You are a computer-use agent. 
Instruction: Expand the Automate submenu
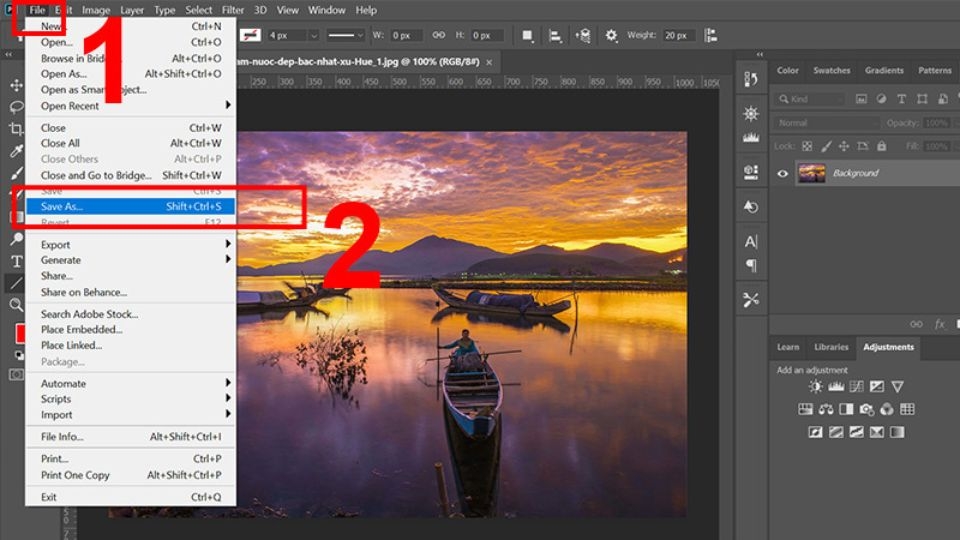coord(130,383)
